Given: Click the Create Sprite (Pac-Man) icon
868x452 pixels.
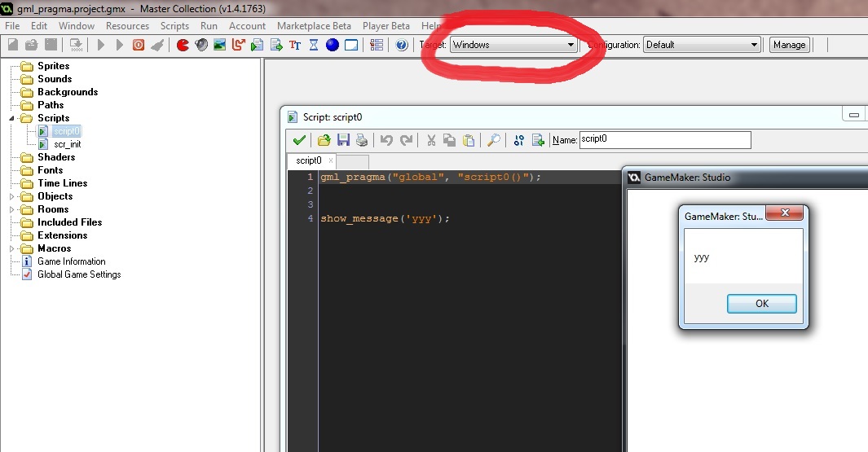Looking at the screenshot, I should (183, 45).
